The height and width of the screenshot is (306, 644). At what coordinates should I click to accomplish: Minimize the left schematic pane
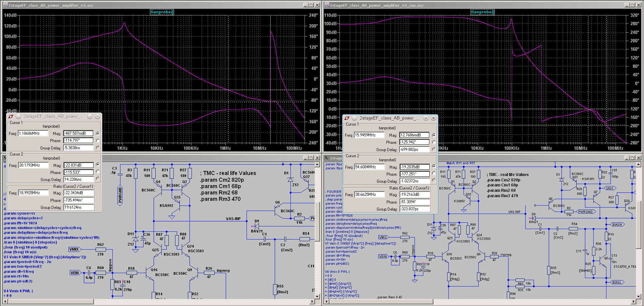(306, 158)
